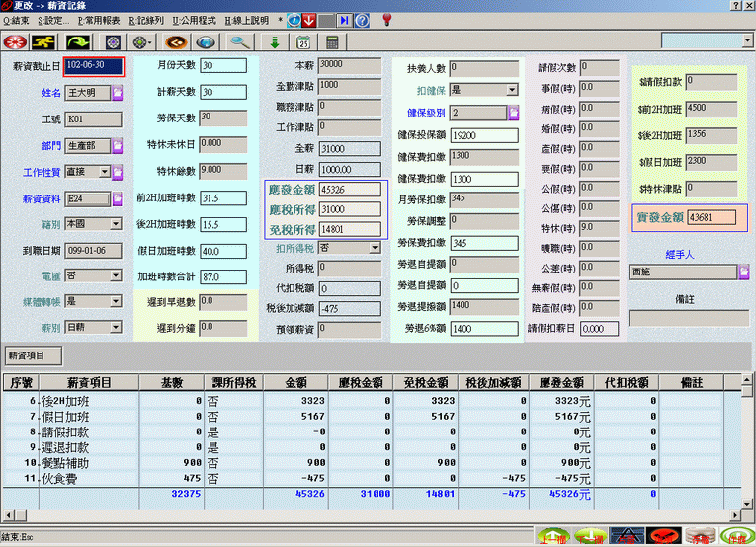
Task: Open the green gear icon with arrow
Action: tap(141, 42)
